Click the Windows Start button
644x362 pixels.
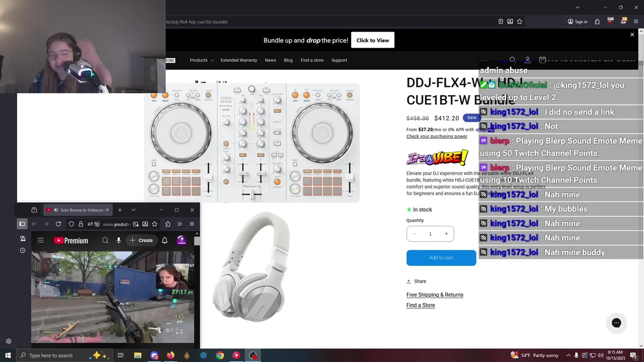[8, 355]
